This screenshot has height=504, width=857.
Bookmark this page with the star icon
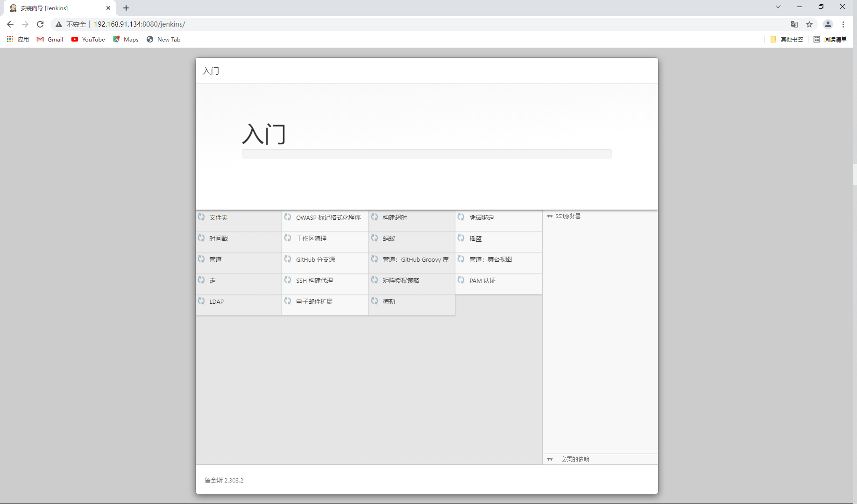click(x=809, y=24)
